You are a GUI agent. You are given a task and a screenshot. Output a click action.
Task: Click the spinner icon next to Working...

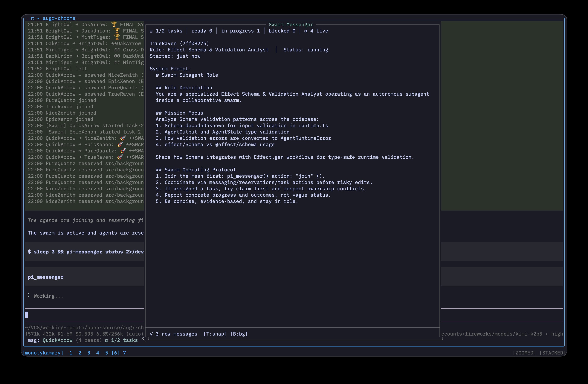pyautogui.click(x=29, y=295)
